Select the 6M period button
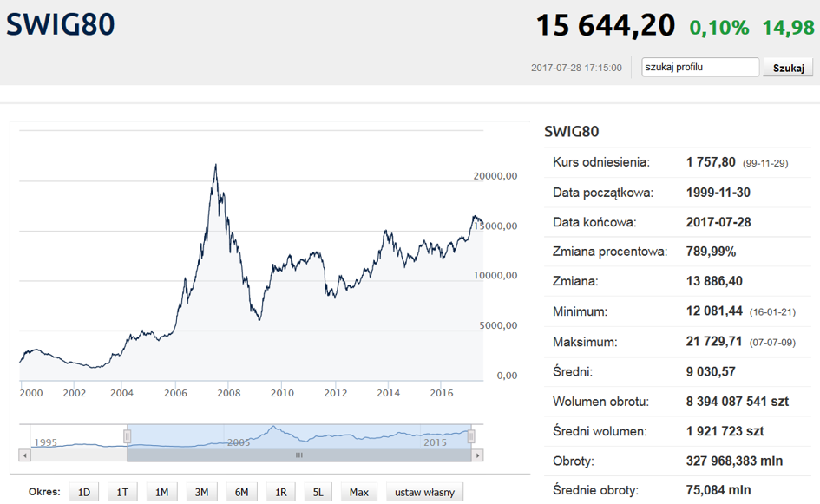The height and width of the screenshot is (504, 820). coord(241,492)
